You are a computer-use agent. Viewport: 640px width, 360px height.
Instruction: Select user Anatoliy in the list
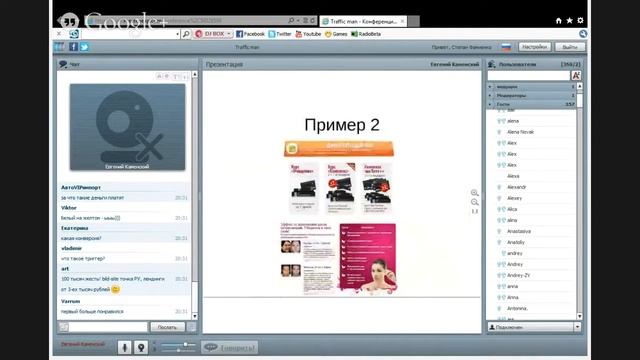(x=516, y=242)
